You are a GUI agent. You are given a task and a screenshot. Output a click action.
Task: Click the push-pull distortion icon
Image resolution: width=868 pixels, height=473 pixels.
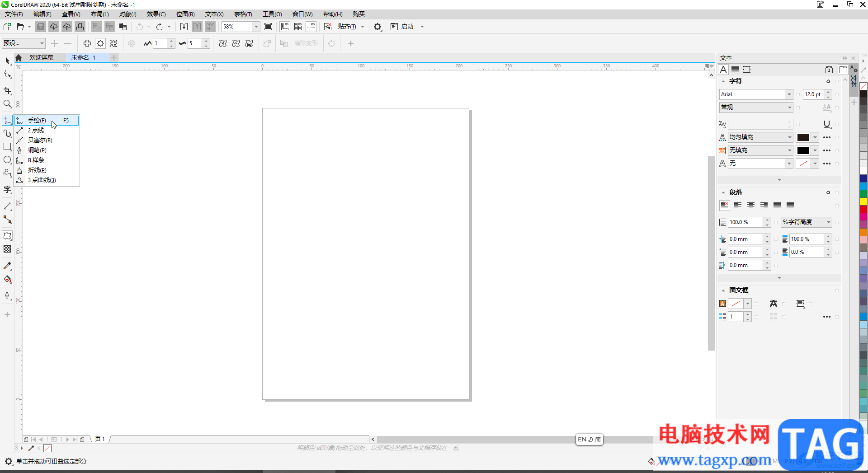[87, 43]
